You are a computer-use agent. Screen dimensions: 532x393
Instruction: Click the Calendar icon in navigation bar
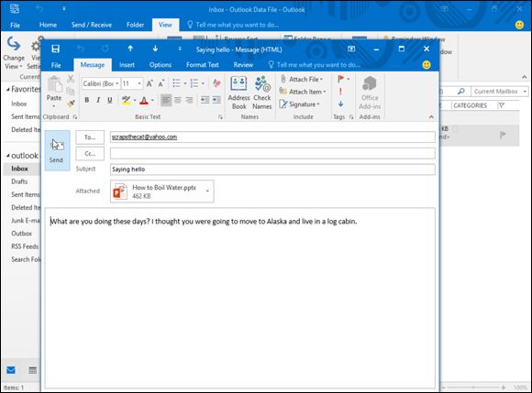point(33,370)
